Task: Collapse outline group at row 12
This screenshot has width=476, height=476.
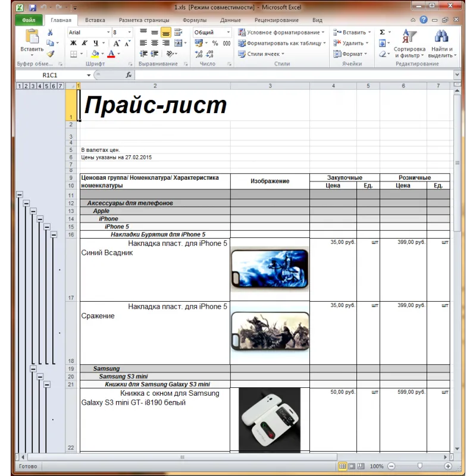Action: 26,203
